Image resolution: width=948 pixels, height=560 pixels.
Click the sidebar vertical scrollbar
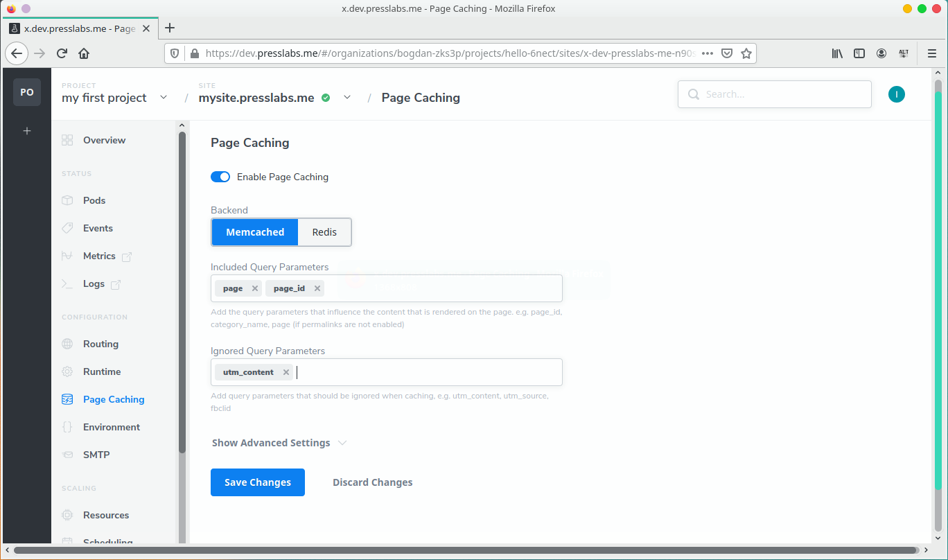click(x=182, y=291)
